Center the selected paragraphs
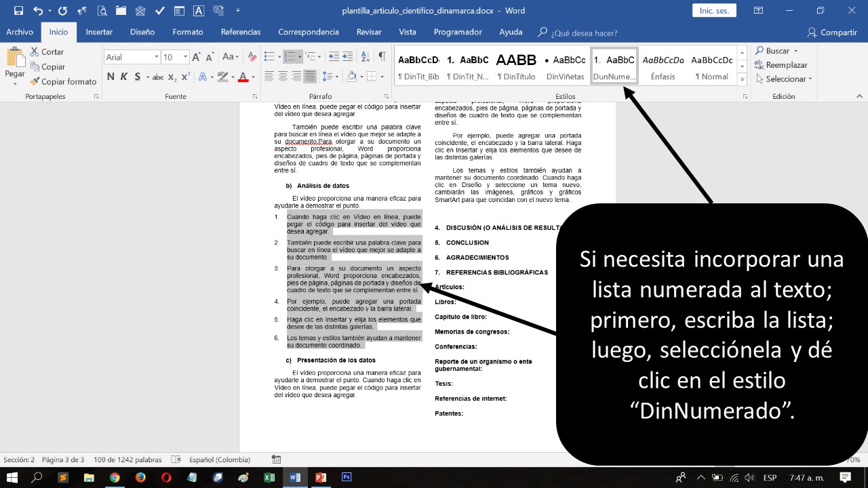The height and width of the screenshot is (488, 868). coord(283,77)
